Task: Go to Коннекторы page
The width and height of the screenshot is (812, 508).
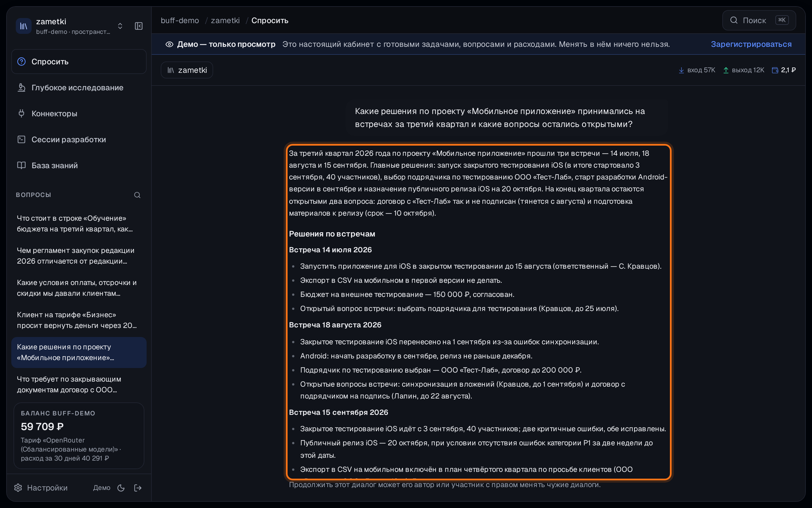Action: (79, 113)
